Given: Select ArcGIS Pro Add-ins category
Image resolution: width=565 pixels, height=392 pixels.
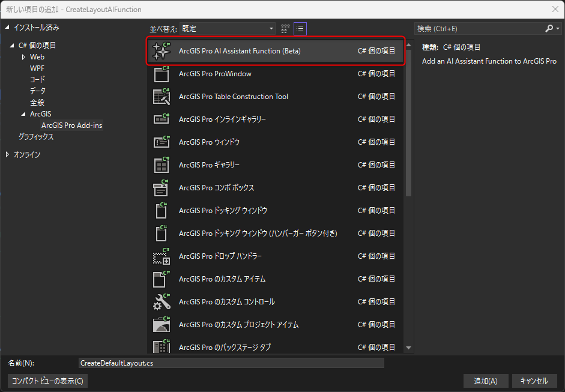Looking at the screenshot, I should pyautogui.click(x=71, y=125).
